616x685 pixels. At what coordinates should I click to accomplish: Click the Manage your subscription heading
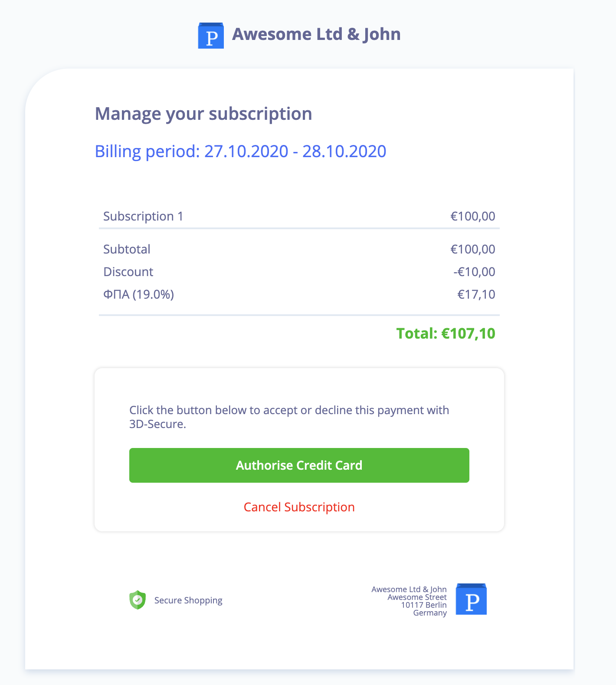pos(204,113)
